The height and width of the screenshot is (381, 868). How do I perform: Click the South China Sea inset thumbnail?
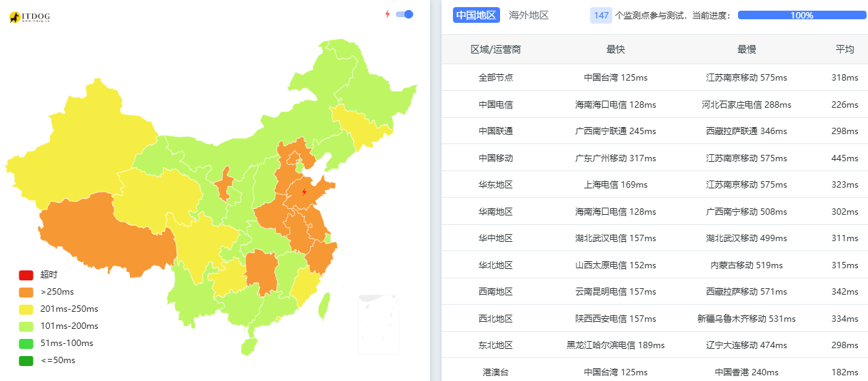click(x=378, y=325)
